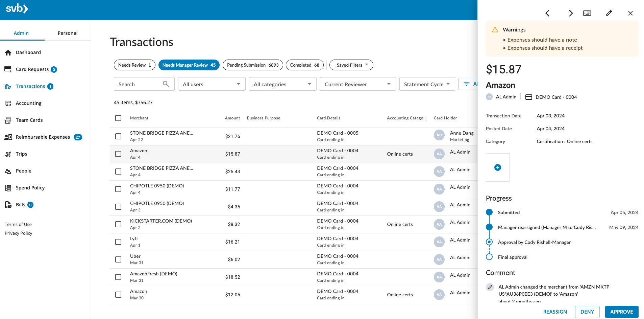Open keyboard shortcuts icon
Viewport: 644px width, 319px height.
[587, 13]
